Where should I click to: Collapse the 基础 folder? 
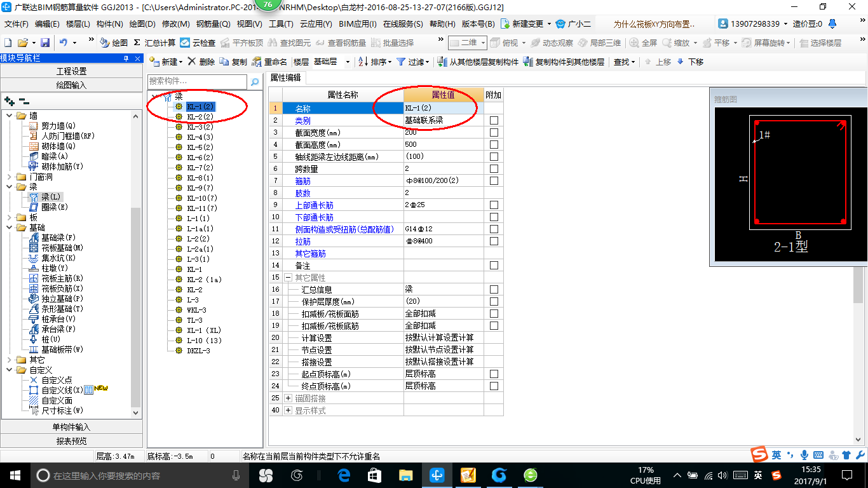pyautogui.click(x=9, y=227)
